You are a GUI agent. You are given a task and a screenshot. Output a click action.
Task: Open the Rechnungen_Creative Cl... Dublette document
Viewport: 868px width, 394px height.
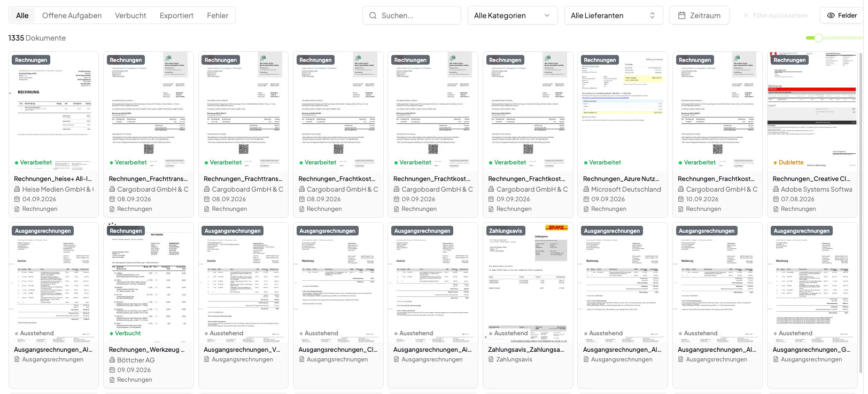point(812,134)
